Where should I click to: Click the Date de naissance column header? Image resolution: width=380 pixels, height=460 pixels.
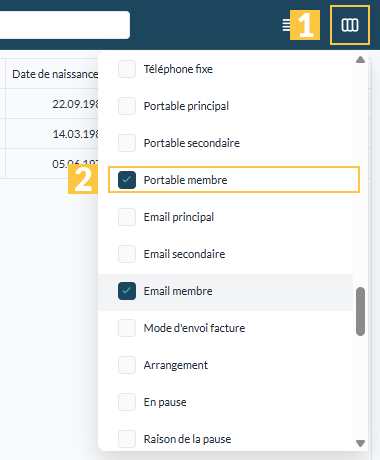52,74
